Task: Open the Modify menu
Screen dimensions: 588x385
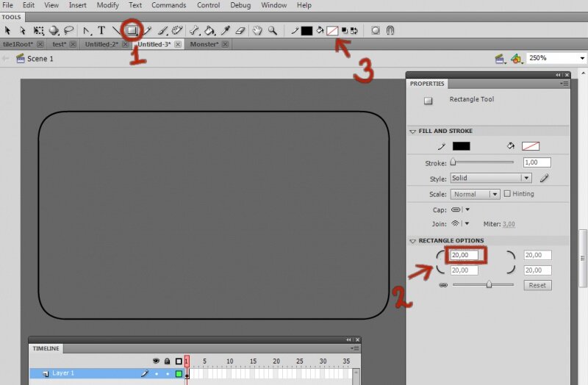Action: (107, 5)
